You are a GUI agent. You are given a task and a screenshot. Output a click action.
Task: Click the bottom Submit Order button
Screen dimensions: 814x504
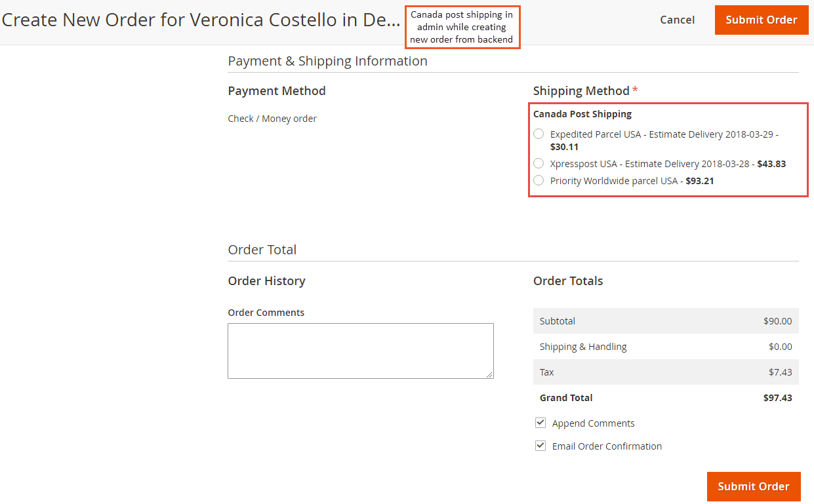754,486
